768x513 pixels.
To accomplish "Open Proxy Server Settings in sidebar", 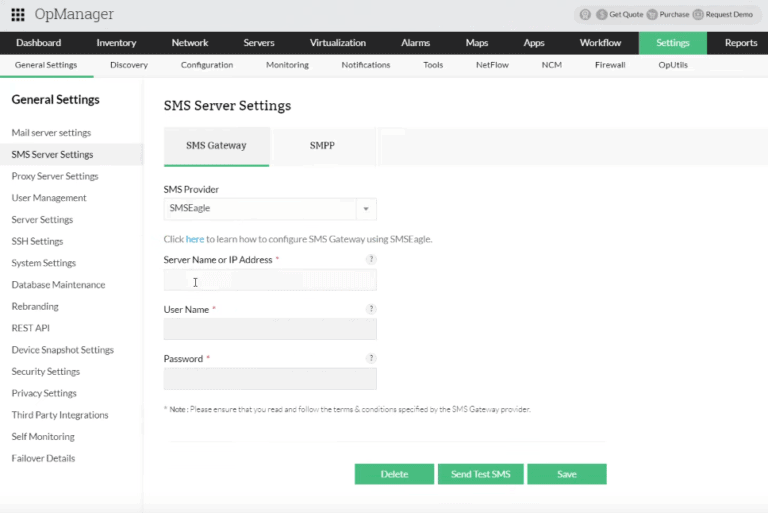I will point(55,176).
